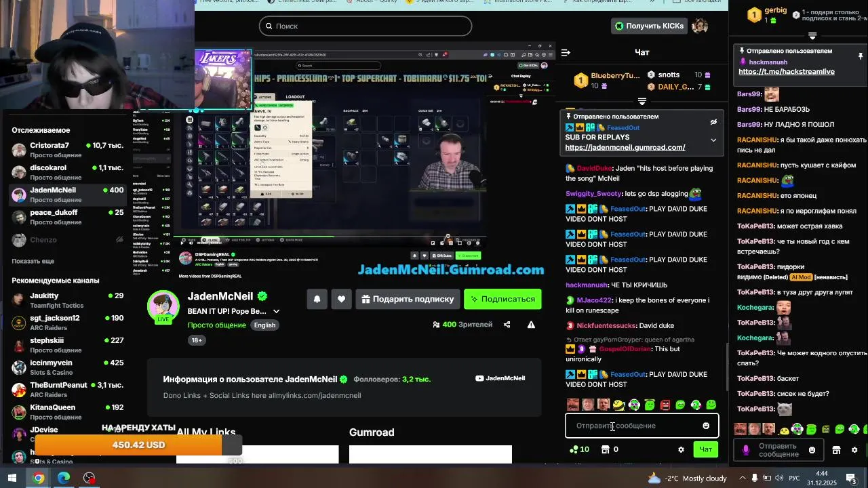Switch input language РУС

[x=794, y=479]
